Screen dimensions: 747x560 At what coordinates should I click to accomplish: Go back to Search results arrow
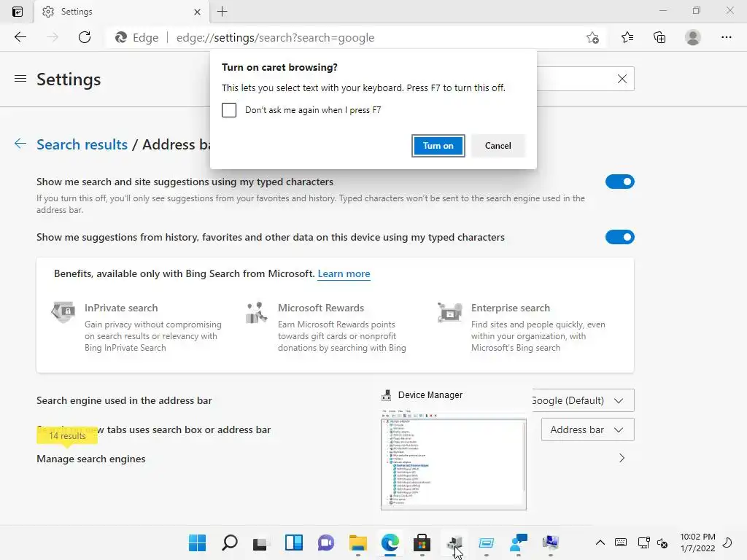[20, 144]
